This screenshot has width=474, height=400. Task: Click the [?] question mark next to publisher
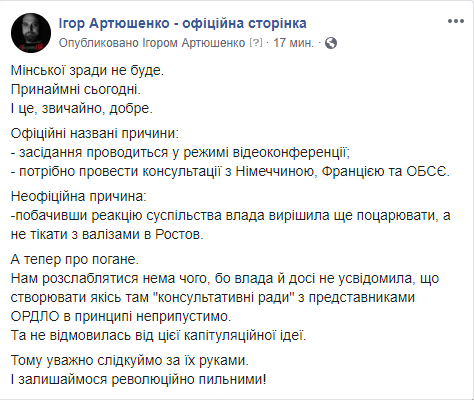pyautogui.click(x=256, y=43)
